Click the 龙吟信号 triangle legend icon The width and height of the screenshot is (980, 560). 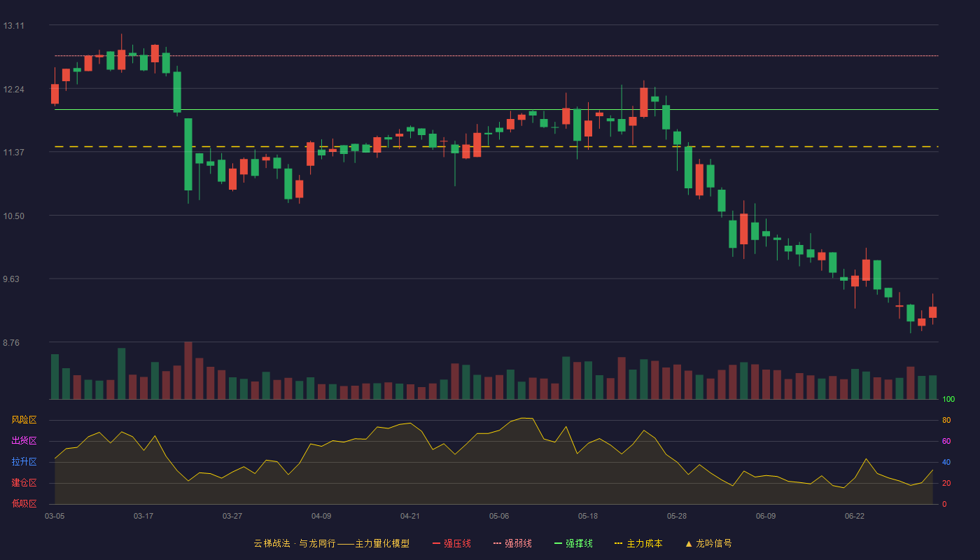pyautogui.click(x=689, y=543)
